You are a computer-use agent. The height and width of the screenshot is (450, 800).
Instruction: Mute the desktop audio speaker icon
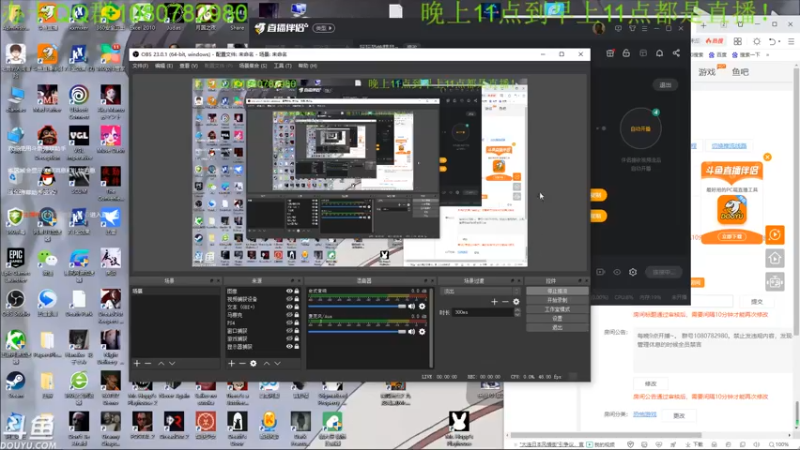(x=411, y=306)
